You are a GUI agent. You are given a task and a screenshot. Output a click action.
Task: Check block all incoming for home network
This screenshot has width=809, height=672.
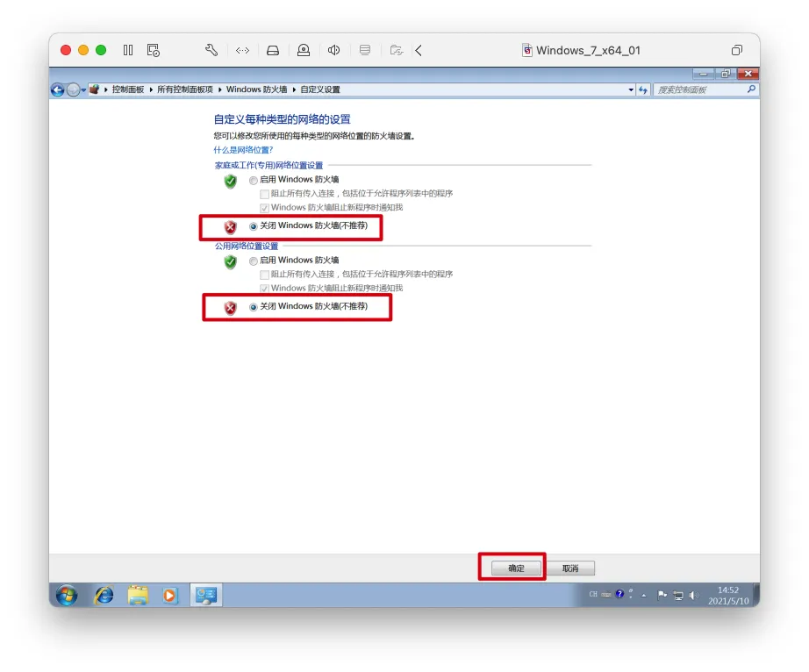(x=265, y=195)
